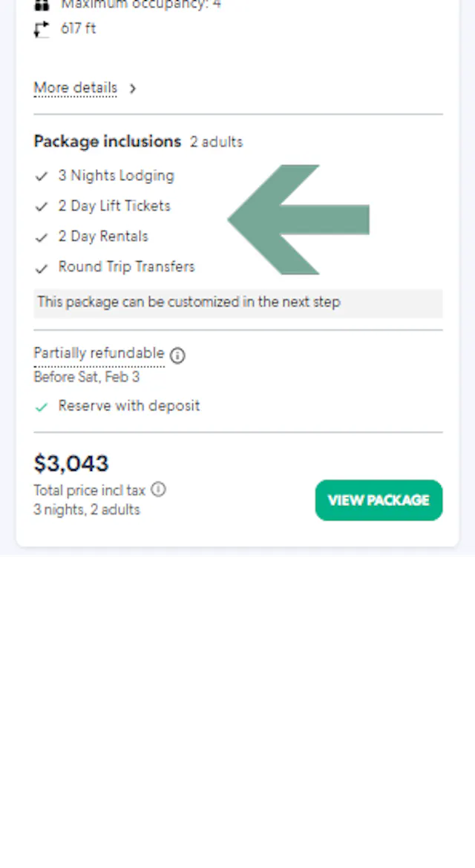Click the VIEW PACKAGE button
475x868 pixels.
point(379,500)
